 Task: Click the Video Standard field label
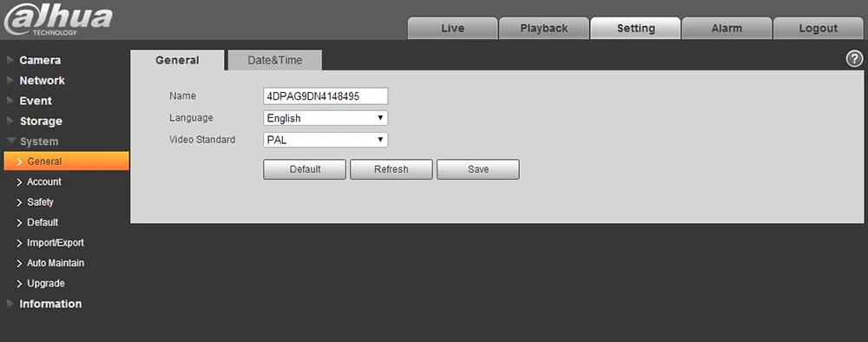point(202,140)
